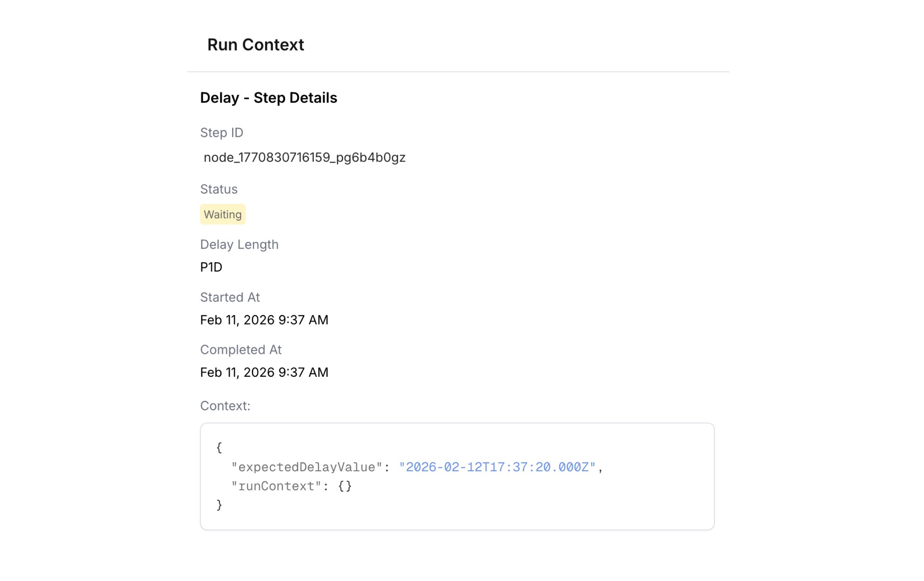The height and width of the screenshot is (581, 924).
Task: Select the Completed At timestamp value
Action: [264, 372]
